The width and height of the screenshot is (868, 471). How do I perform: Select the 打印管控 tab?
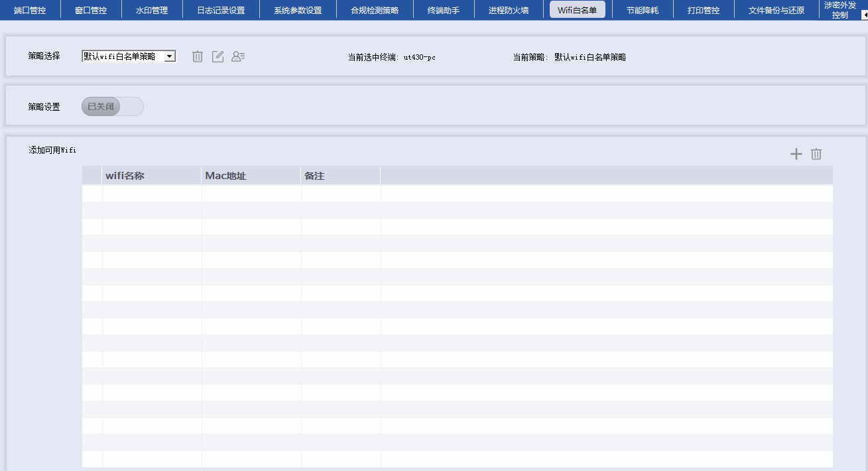(x=704, y=10)
